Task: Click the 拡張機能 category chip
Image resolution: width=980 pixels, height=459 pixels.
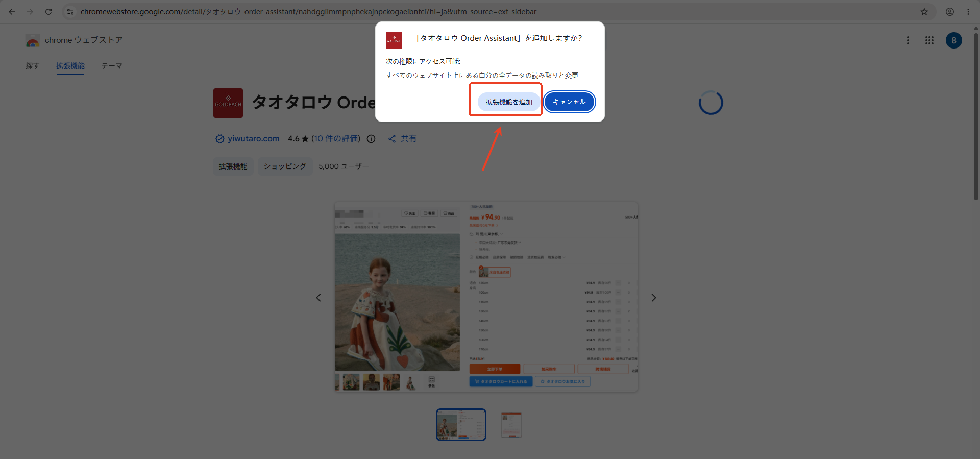Action: [x=233, y=166]
